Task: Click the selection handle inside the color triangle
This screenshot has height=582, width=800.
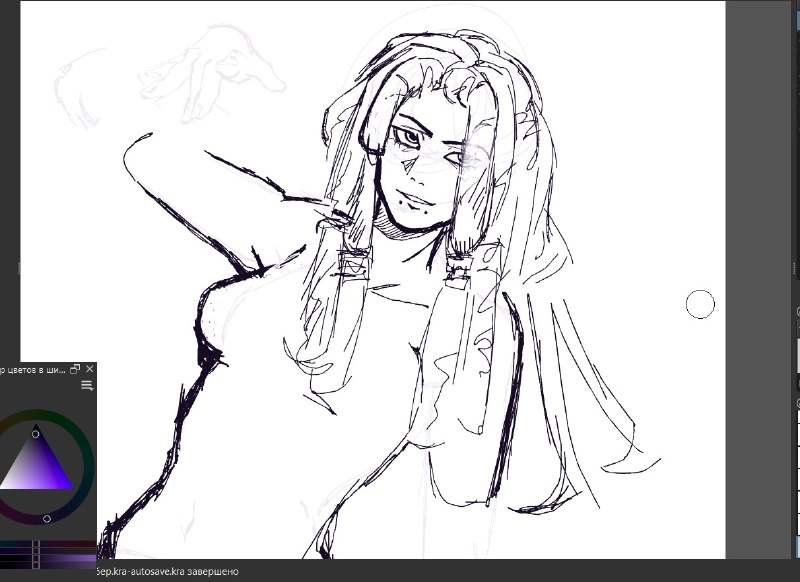Action: point(35,434)
